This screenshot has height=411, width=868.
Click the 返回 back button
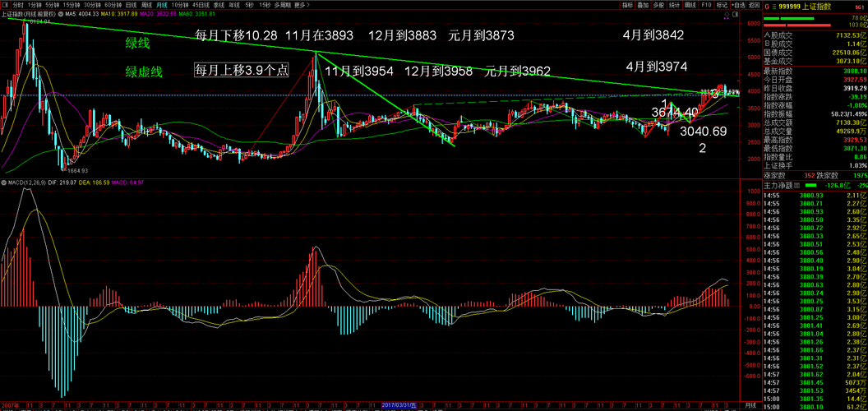point(754,5)
